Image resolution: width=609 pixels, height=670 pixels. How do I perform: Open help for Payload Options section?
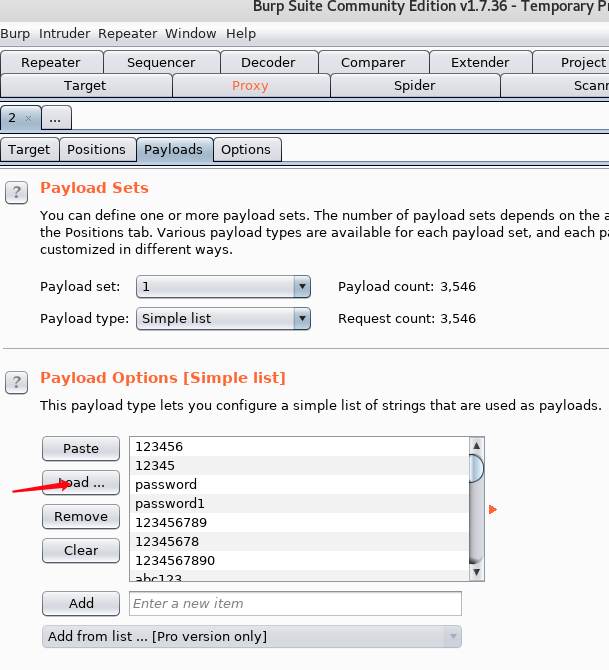[16, 382]
